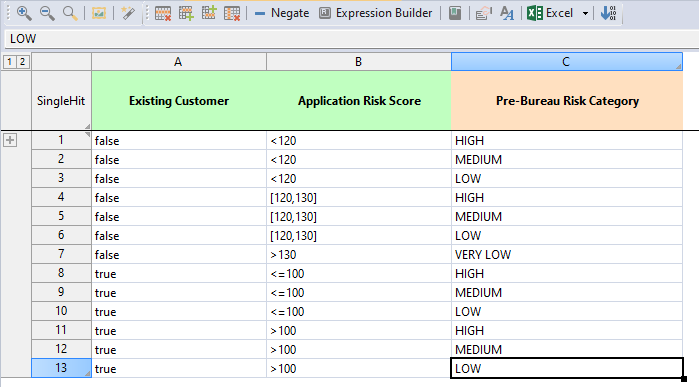Click the reset zoom magnifier icon
Image resolution: width=699 pixels, height=387 pixels.
tap(70, 13)
